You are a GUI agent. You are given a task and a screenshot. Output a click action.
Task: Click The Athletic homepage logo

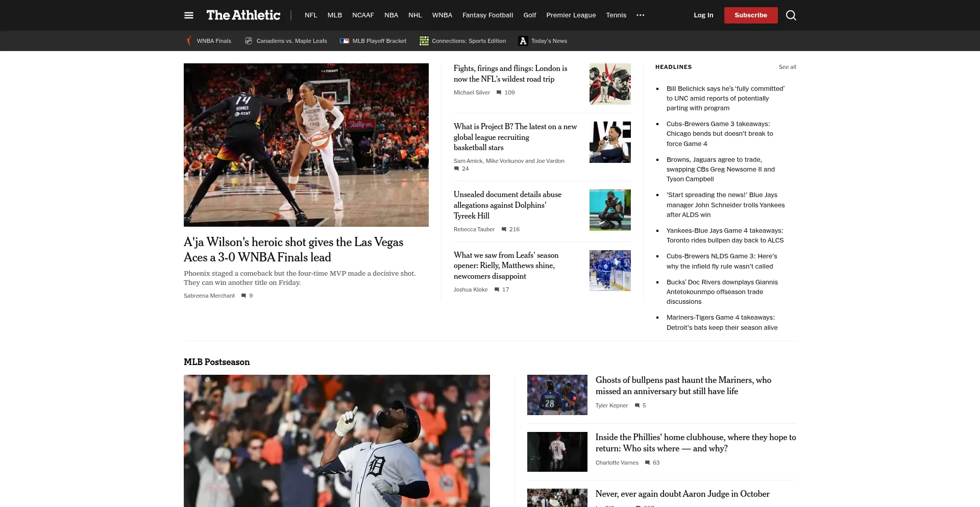coord(243,15)
